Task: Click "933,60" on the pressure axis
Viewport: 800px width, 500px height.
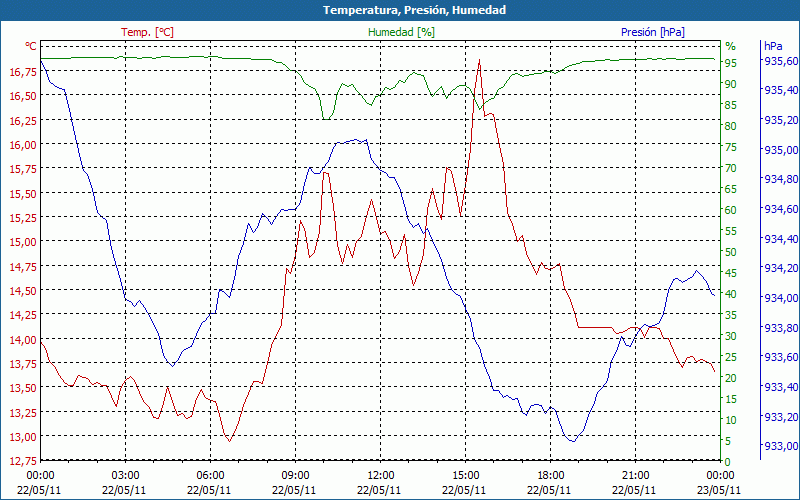Action: [x=781, y=357]
